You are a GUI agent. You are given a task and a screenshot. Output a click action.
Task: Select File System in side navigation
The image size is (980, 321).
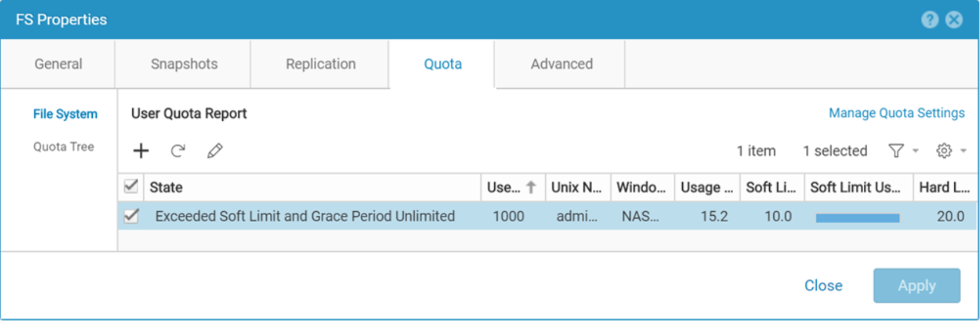[x=65, y=114]
